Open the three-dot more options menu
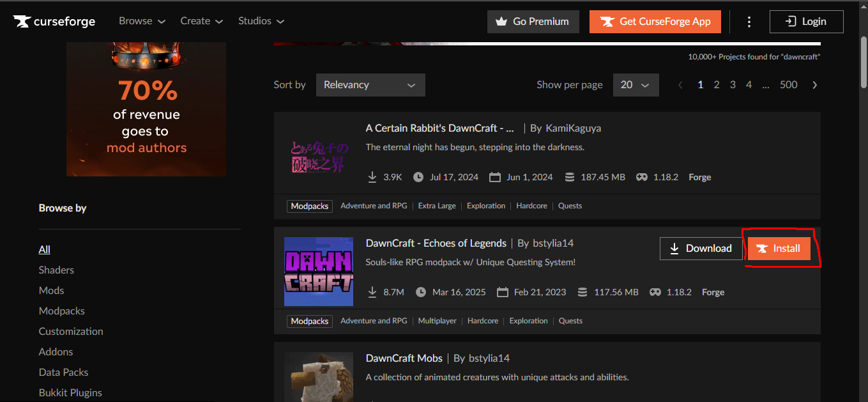Image resolution: width=868 pixels, height=402 pixels. pyautogui.click(x=749, y=22)
